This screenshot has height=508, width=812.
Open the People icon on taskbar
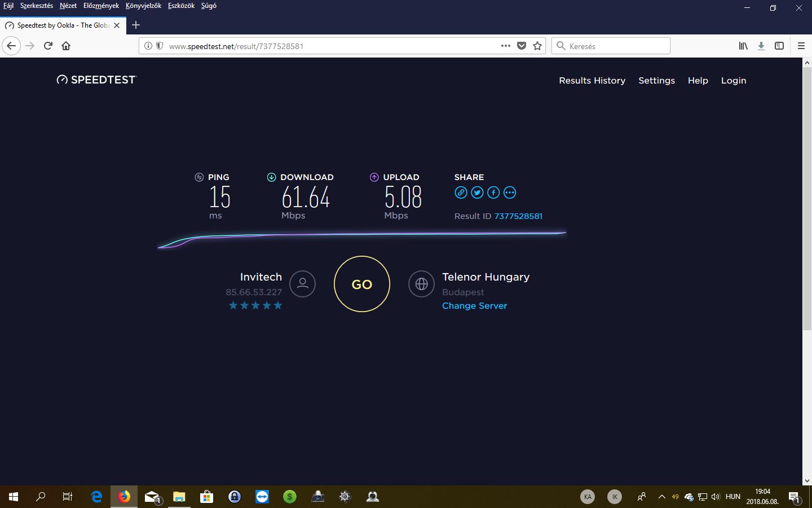pos(642,497)
